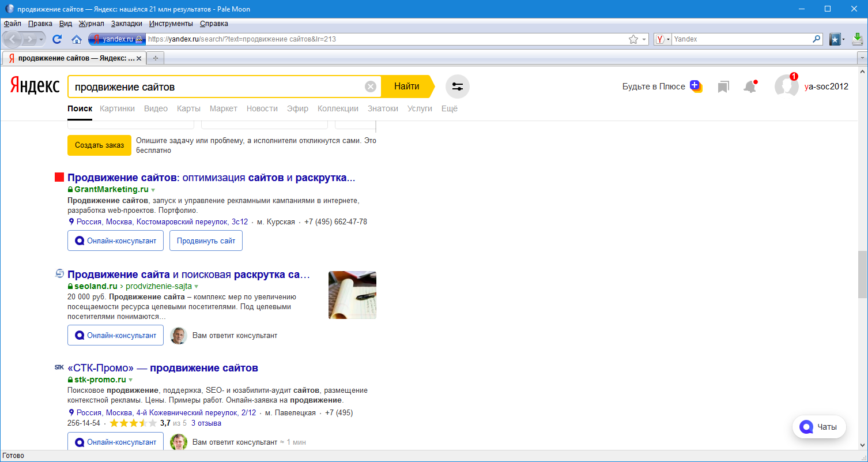The image size is (868, 462).
Task: Open Онлайн-консультант for the GrantMarketing result
Action: click(x=115, y=241)
